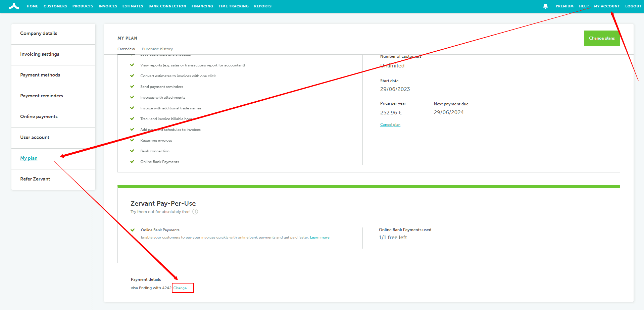Log out via the Logout link

click(633, 6)
